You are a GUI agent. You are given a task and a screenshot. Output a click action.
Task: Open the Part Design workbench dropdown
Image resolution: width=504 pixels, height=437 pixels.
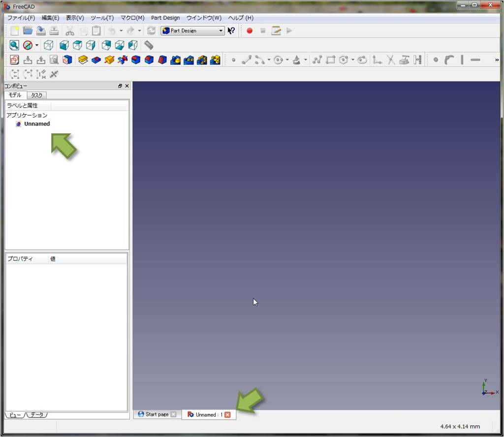click(x=193, y=31)
